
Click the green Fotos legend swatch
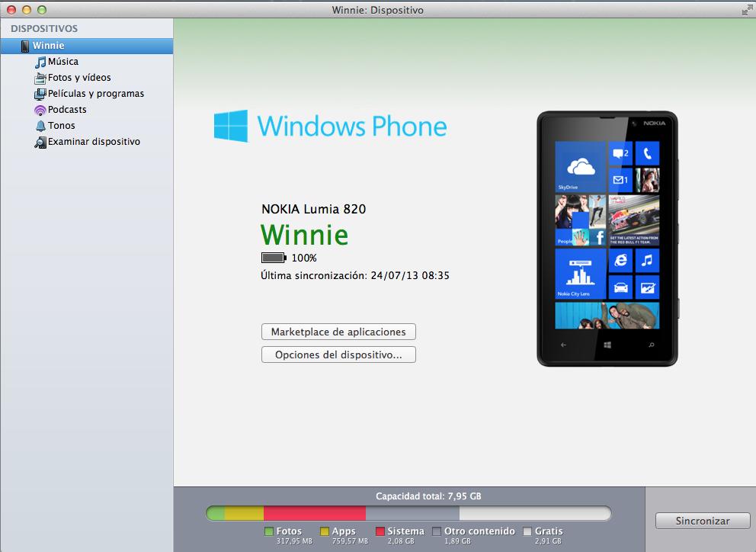pyautogui.click(x=268, y=531)
